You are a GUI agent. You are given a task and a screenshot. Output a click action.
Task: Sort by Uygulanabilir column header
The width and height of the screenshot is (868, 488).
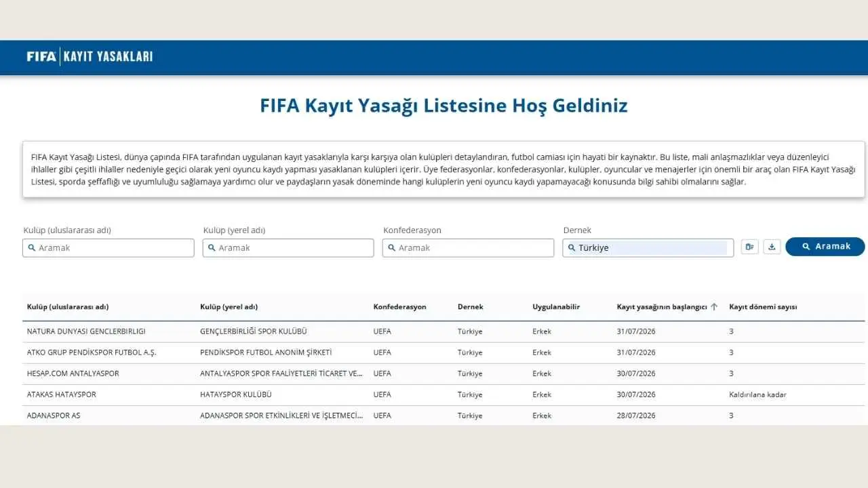point(557,307)
